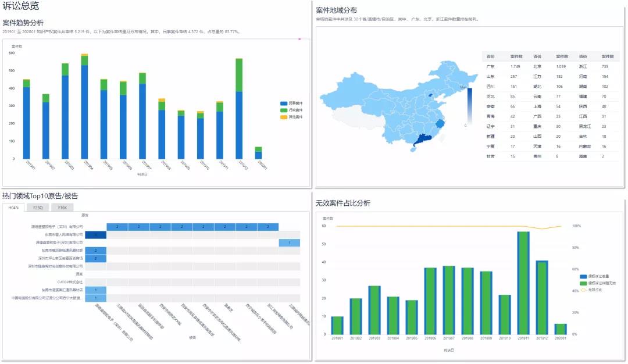The image size is (628, 364).
Task: Toggle 其他案件 legend in trend chart
Action: 291,117
